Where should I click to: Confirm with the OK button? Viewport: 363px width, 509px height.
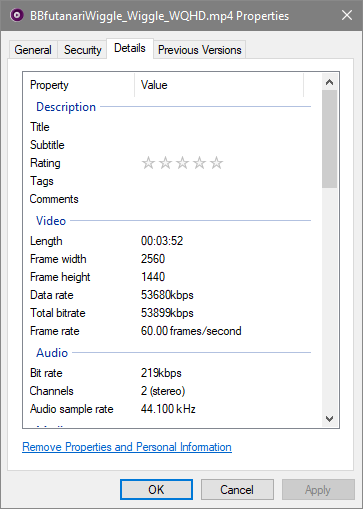(x=156, y=490)
